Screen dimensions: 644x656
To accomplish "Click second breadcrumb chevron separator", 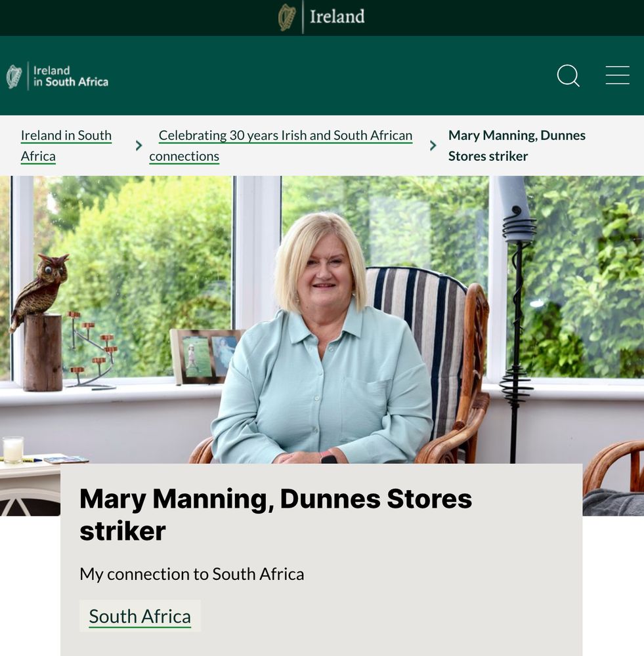I will 433,146.
